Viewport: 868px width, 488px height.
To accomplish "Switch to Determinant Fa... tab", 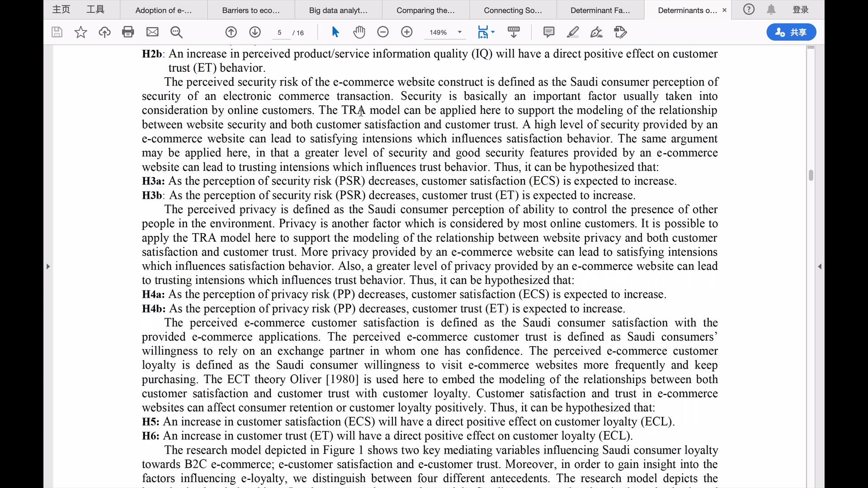I will (600, 10).
